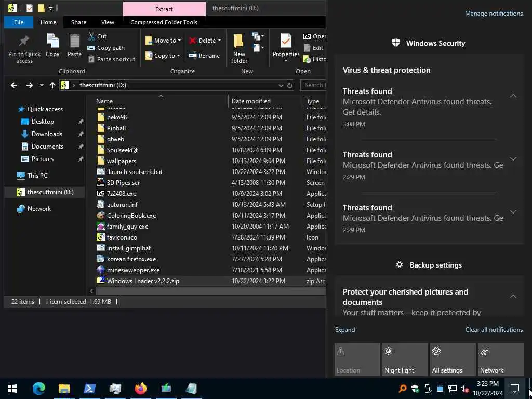Click Paste shortcut in ribbon
This screenshot has height=399, width=532.
pyautogui.click(x=111, y=59)
